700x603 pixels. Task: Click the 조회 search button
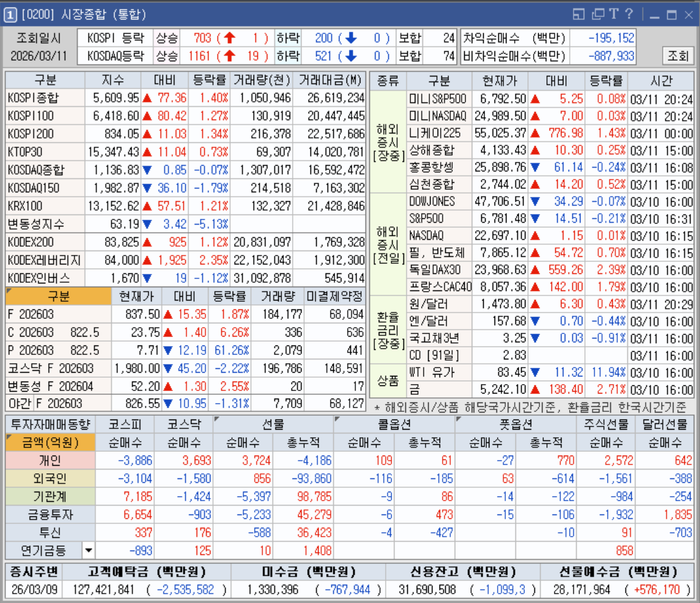[x=677, y=56]
